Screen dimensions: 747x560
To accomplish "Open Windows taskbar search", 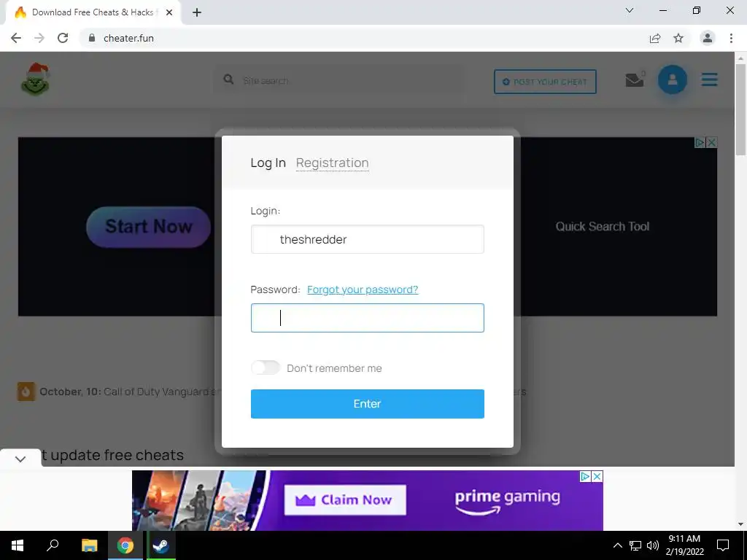I will click(x=53, y=545).
